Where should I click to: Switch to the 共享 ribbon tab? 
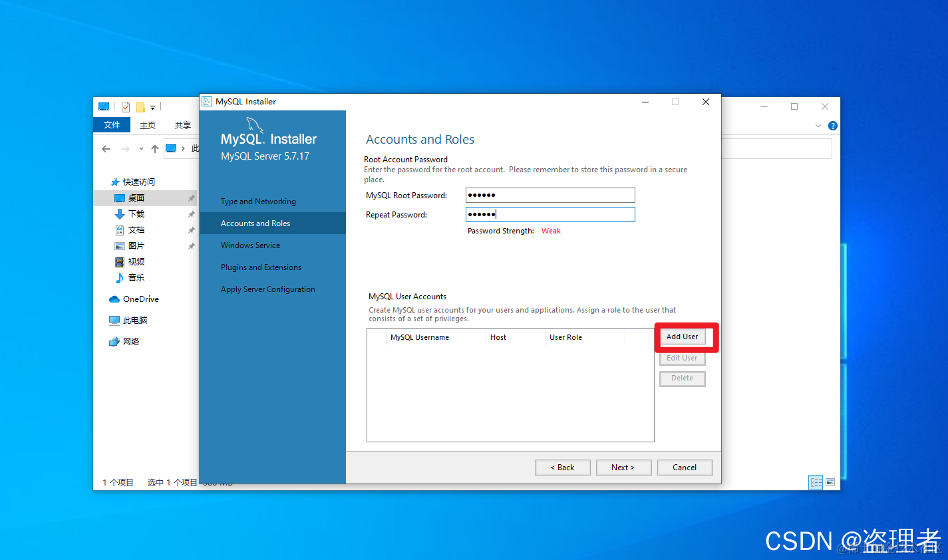pos(183,125)
